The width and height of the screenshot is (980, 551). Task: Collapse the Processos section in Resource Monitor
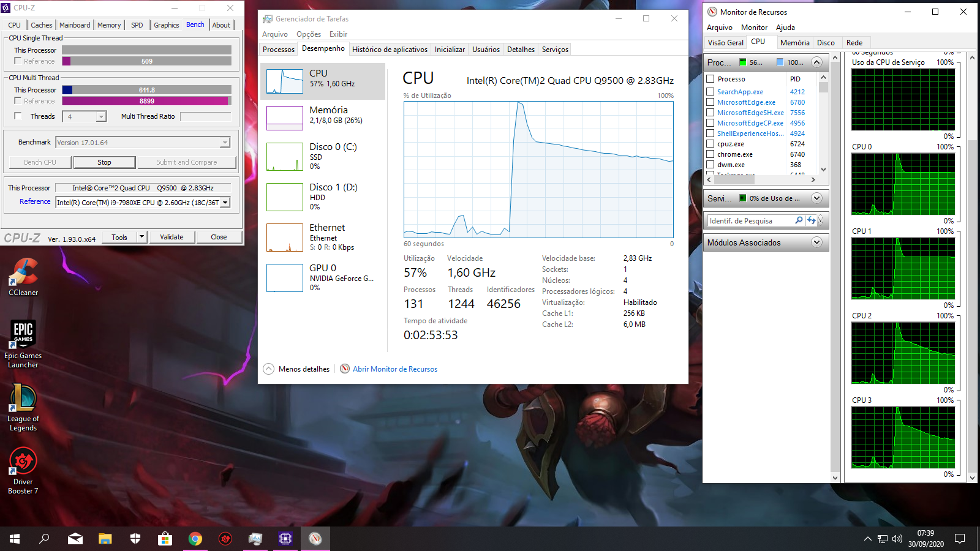(816, 62)
